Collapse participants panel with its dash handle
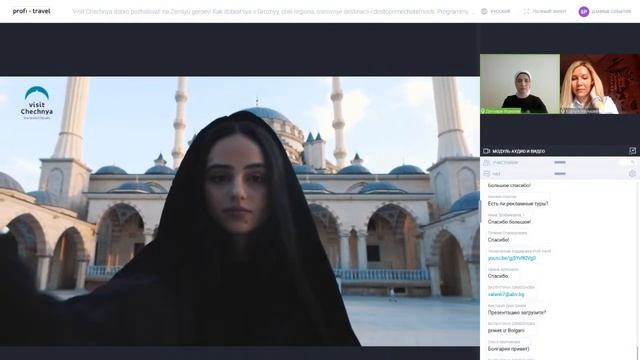The image size is (640, 360). 560,162
